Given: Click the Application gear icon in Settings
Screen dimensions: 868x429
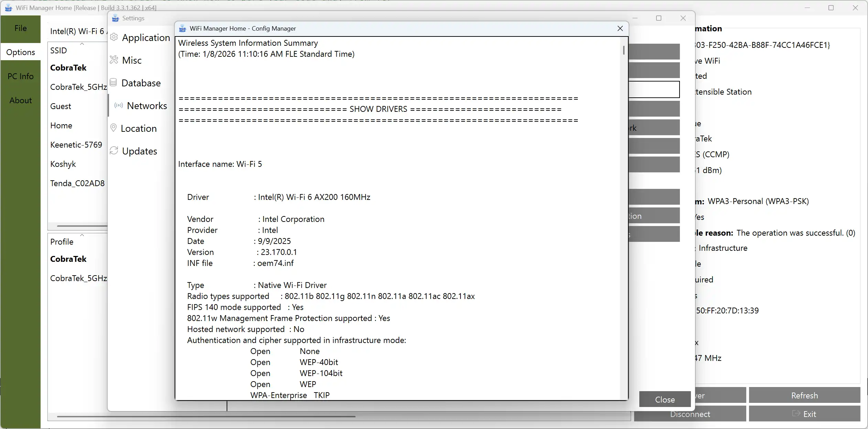Looking at the screenshot, I should [114, 37].
